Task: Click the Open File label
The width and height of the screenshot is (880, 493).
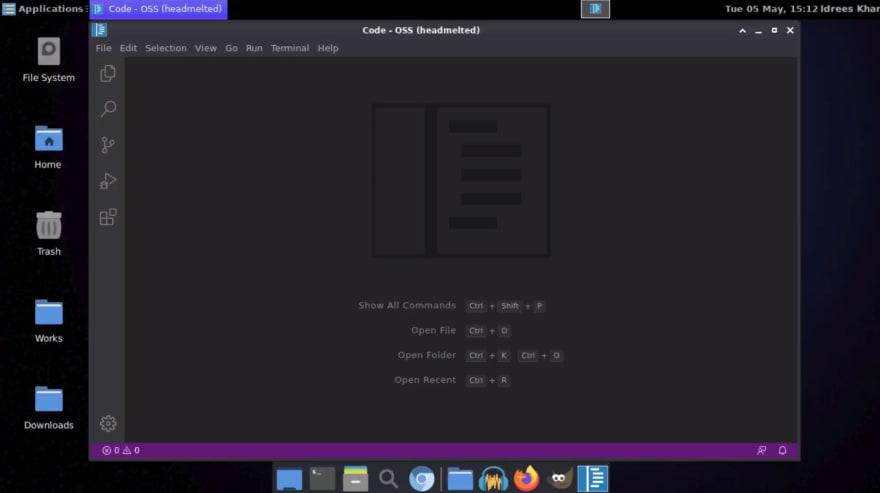Action: 433,330
